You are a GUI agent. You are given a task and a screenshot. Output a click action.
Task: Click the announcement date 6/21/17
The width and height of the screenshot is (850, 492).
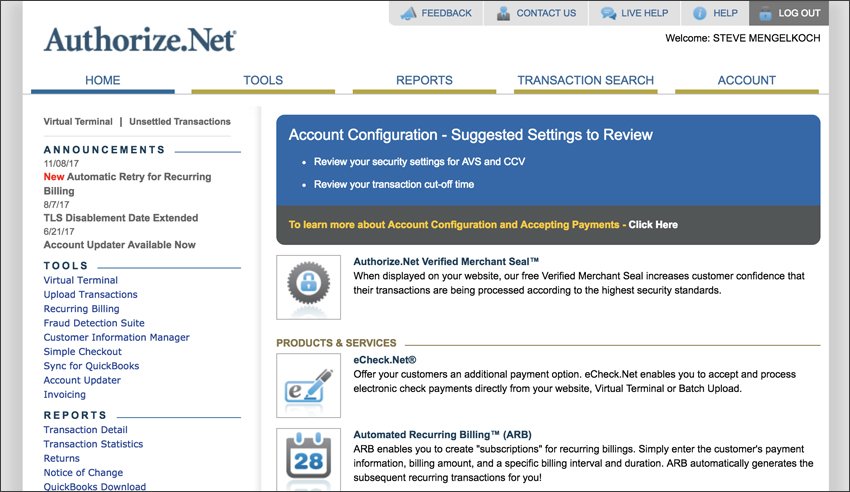[59, 232]
